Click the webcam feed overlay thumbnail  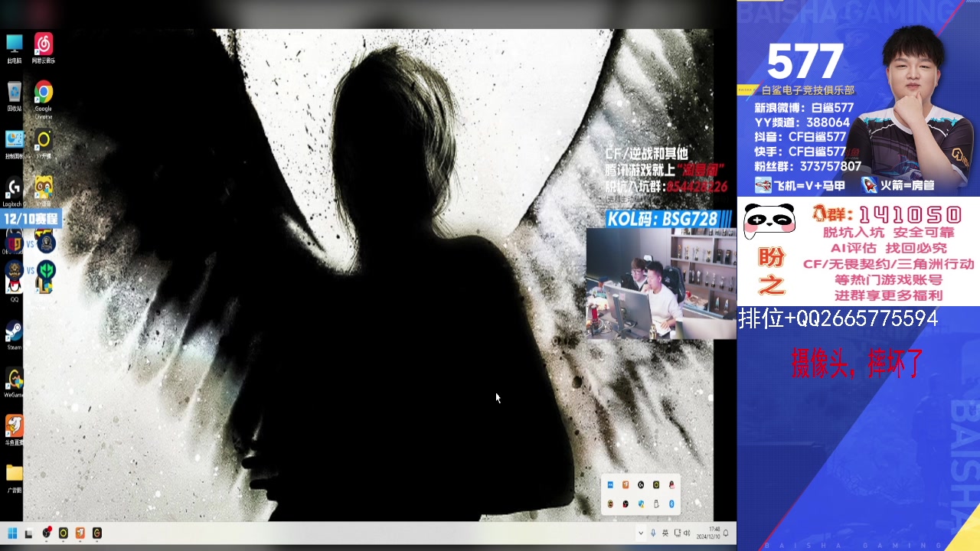click(661, 283)
